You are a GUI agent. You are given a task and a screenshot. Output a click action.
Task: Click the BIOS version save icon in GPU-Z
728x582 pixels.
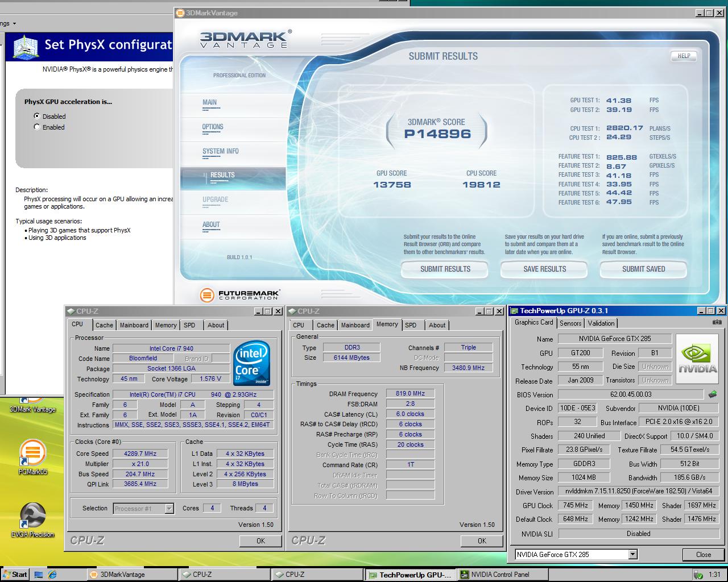point(712,394)
